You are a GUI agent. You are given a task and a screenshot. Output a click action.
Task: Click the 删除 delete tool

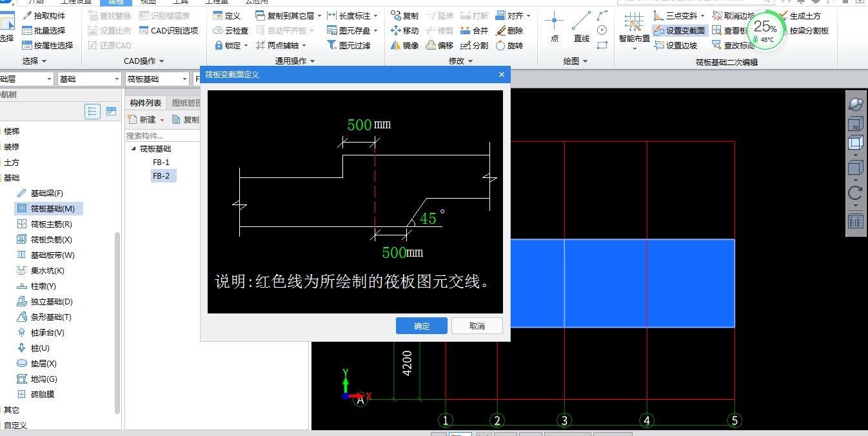(x=509, y=30)
